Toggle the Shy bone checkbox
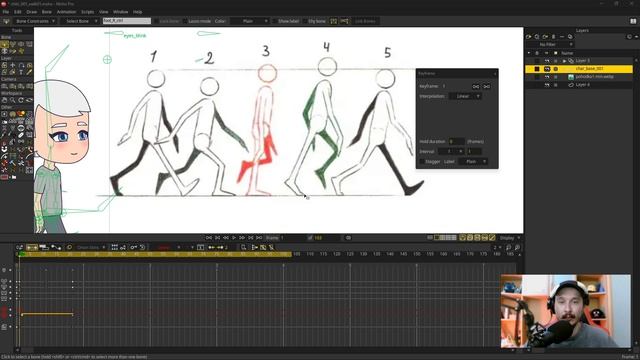 (305, 21)
